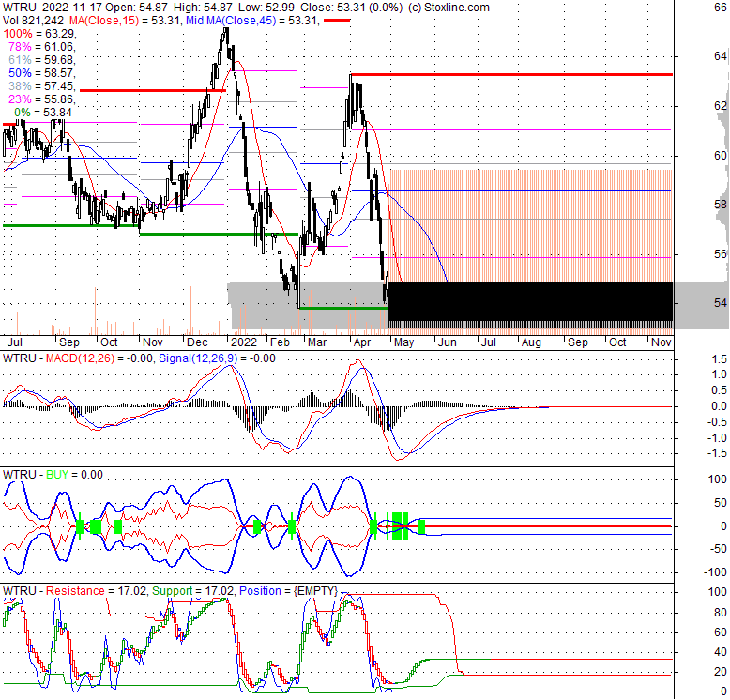730x700 pixels.
Task: Click the final Nov label on the time axis
Action: [x=662, y=342]
